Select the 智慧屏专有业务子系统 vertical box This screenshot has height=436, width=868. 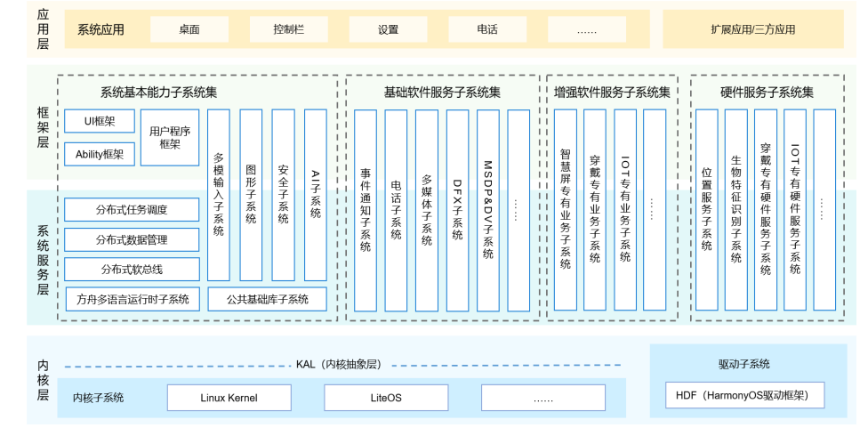pyautogui.click(x=566, y=209)
